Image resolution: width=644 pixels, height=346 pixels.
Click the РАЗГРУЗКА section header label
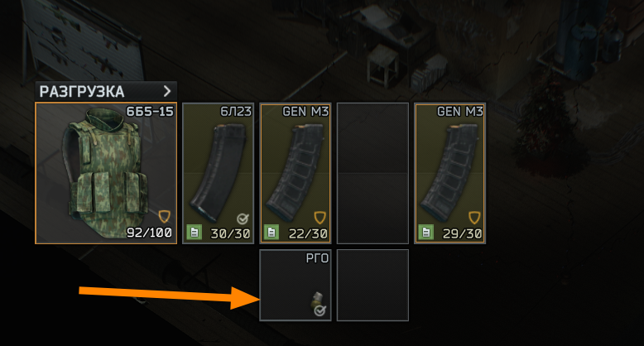pos(82,92)
